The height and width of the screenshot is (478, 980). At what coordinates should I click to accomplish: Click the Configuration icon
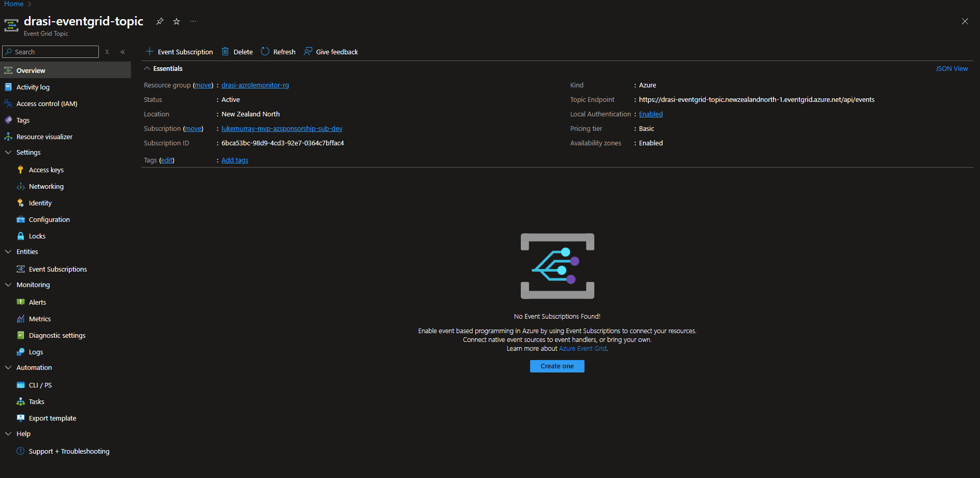pos(21,219)
